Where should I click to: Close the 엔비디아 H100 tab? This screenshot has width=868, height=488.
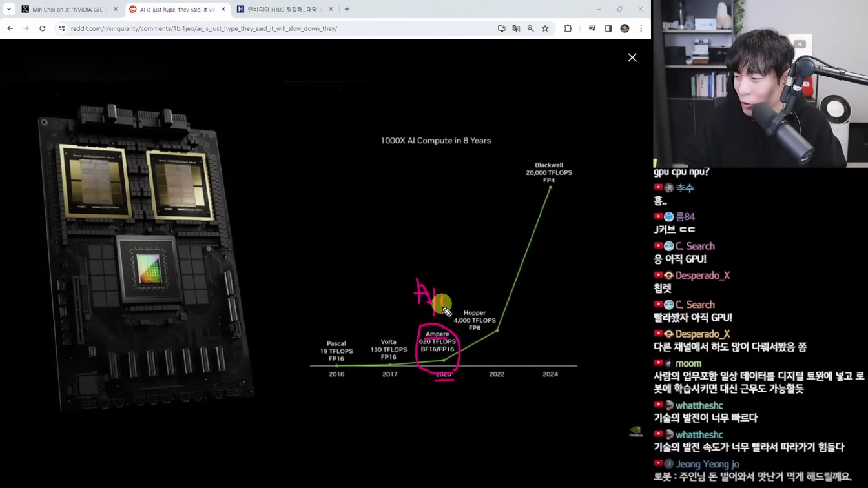[x=331, y=10]
